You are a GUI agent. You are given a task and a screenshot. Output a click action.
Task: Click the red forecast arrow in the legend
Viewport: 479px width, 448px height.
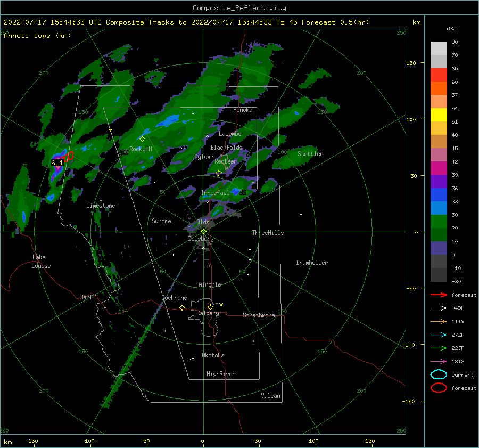click(439, 295)
